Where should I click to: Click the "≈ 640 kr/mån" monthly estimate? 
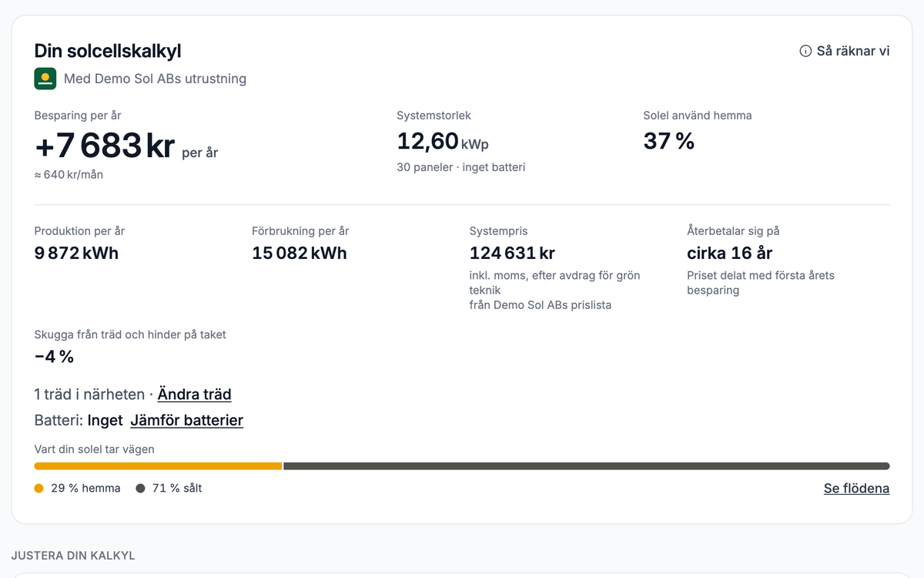[69, 175]
